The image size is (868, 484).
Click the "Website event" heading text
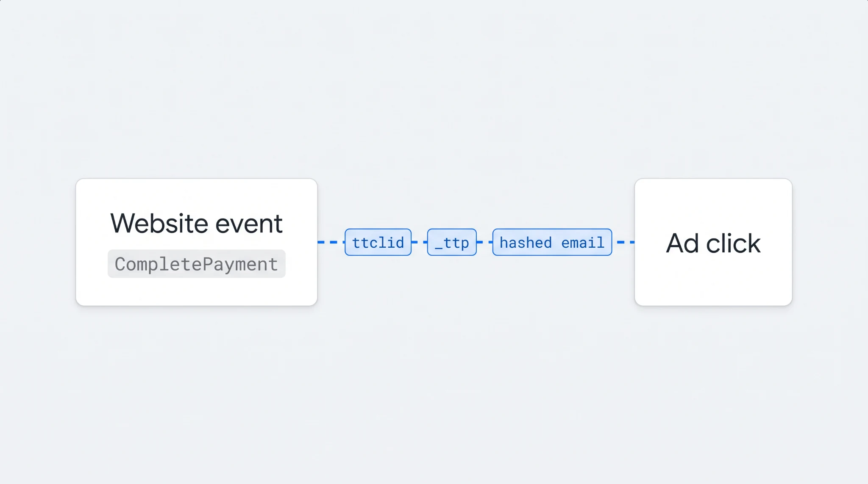click(x=196, y=223)
